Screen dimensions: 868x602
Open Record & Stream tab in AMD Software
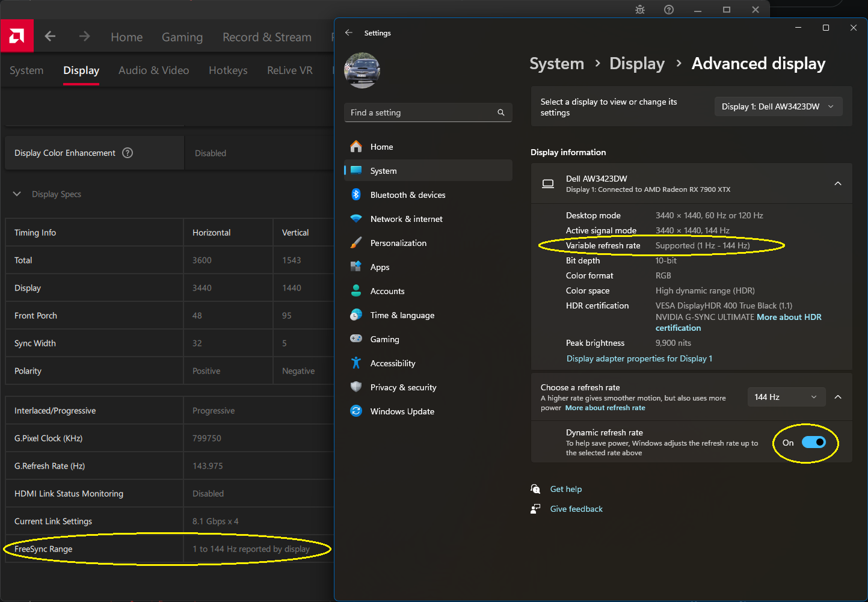[267, 37]
